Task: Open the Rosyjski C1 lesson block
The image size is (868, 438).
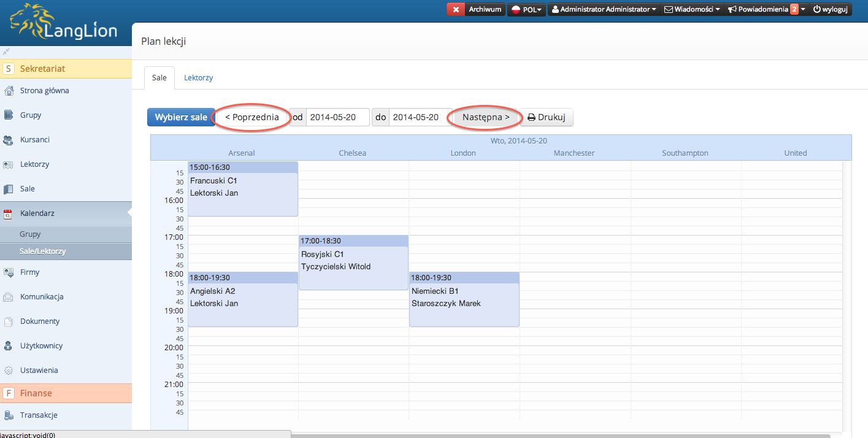Action: click(353, 263)
